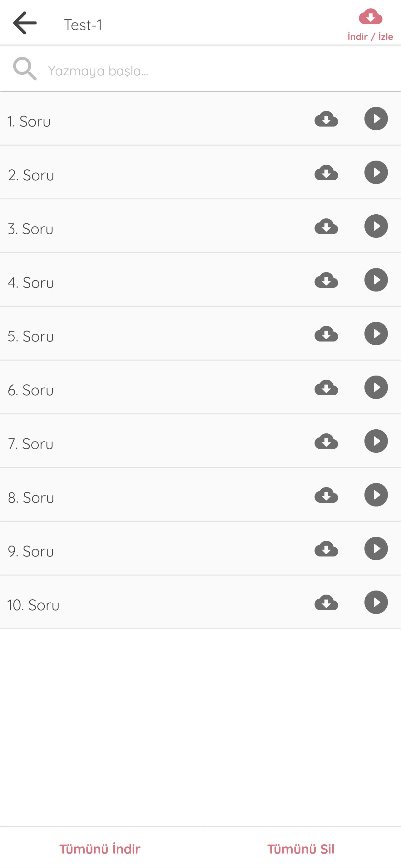Play the 5. Soru video

tap(376, 334)
